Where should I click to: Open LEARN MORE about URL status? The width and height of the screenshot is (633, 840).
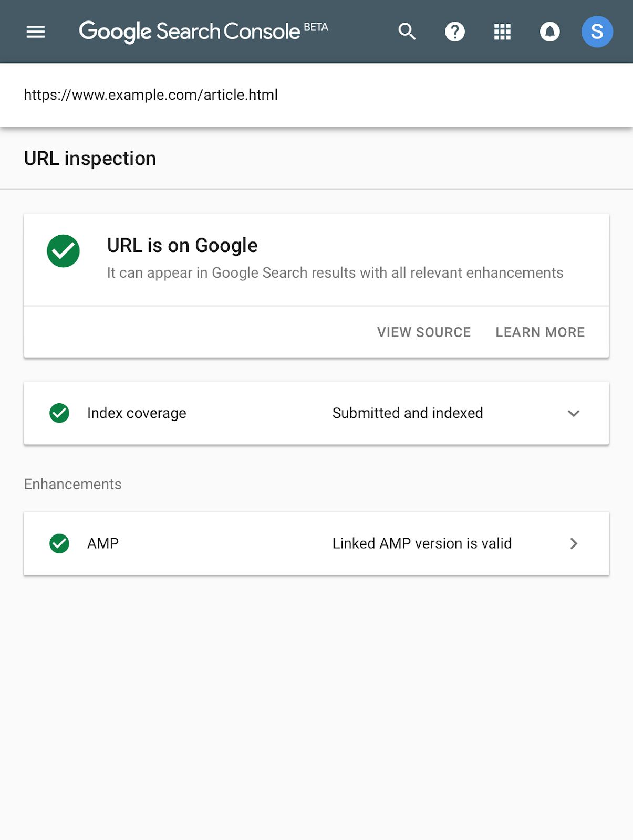coord(540,332)
